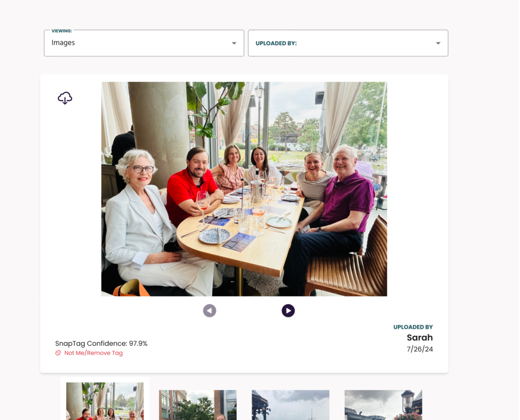Image resolution: width=520 pixels, height=420 pixels.
Task: Click the Uploaded By dropdown arrow
Action: (x=438, y=43)
